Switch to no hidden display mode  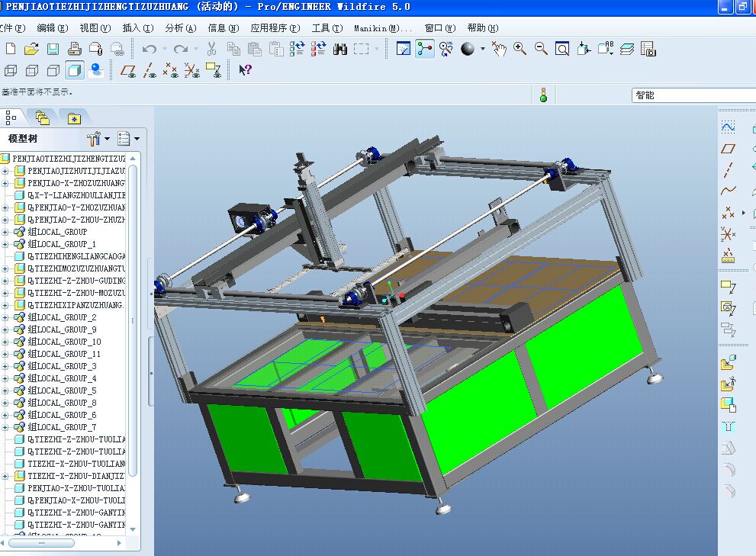(53, 70)
